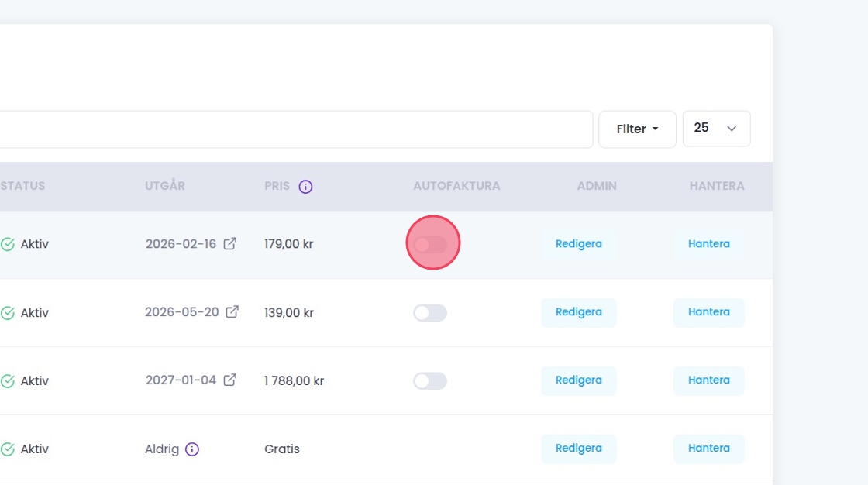Expand the 25 rows-per-page selector

click(x=716, y=129)
